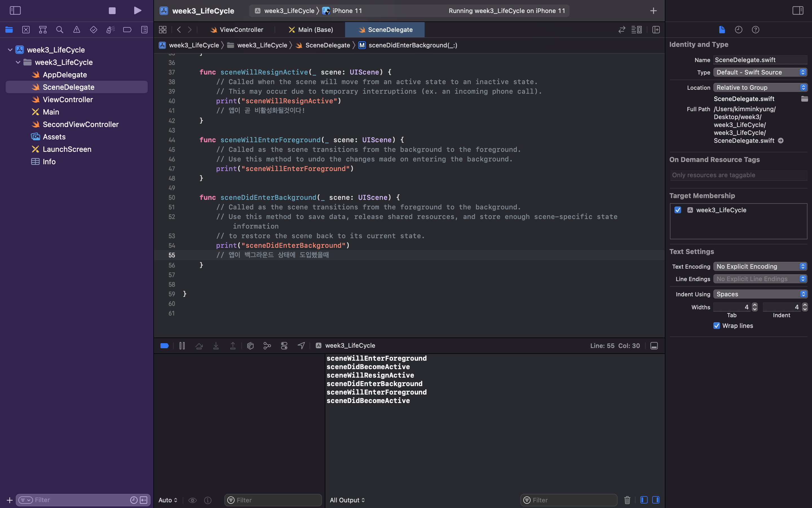Switch to the ViewController tab
812x508 pixels.
tap(237, 30)
